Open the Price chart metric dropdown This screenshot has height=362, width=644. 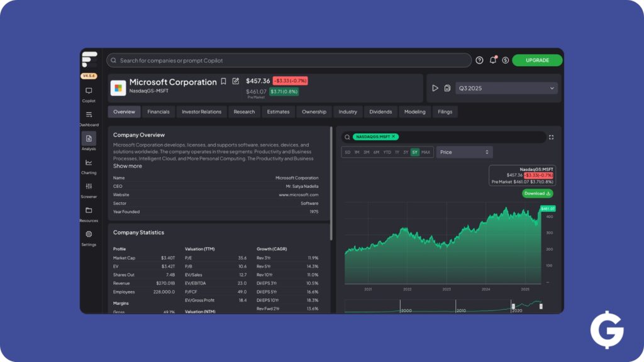point(464,152)
